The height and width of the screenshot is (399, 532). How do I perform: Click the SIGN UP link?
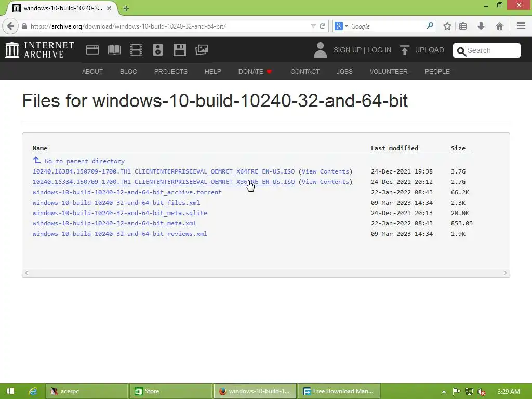348,50
